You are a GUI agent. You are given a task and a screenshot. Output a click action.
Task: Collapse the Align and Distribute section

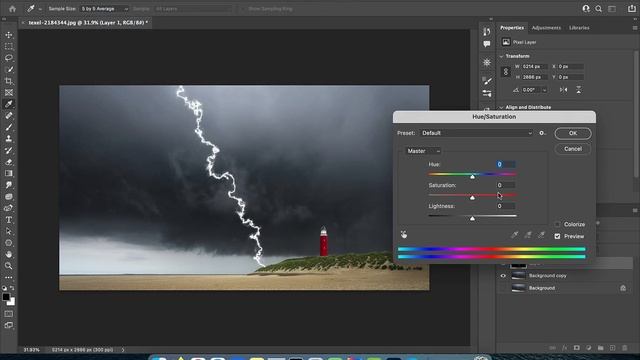click(x=501, y=107)
